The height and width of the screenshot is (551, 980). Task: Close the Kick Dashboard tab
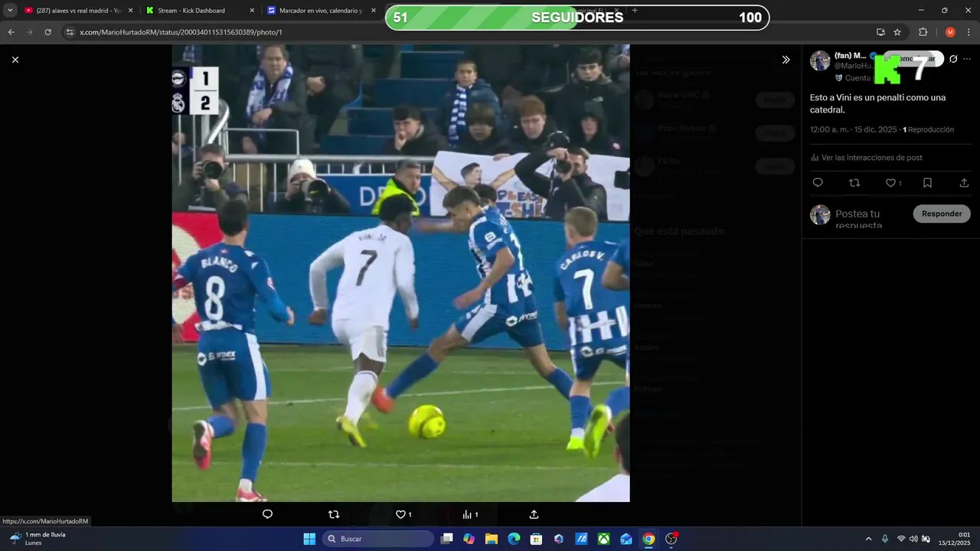253,11
